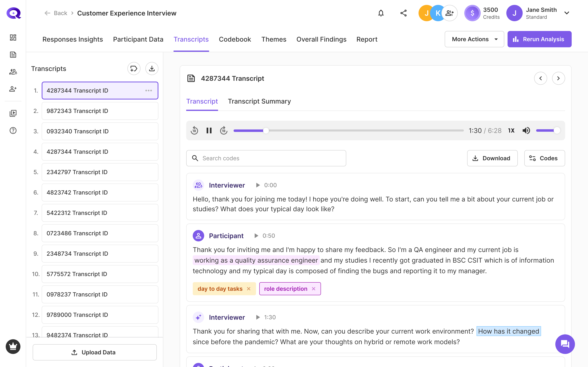Download all transcripts from list header
Screen dimensions: 588x367
[152, 69]
